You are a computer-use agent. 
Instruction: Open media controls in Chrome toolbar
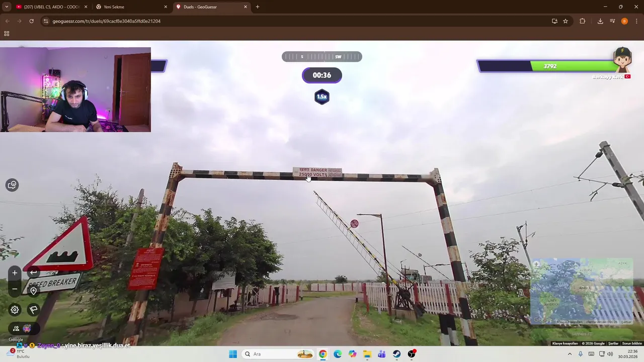click(612, 21)
